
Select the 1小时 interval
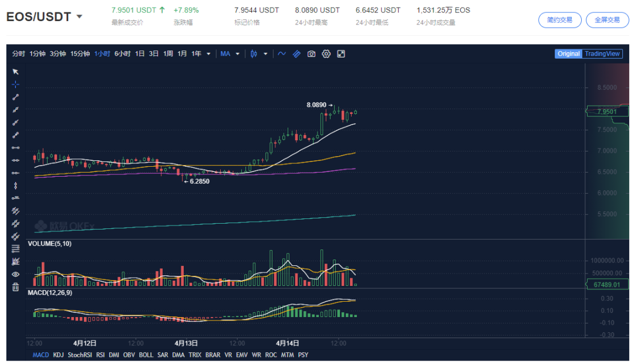click(x=102, y=54)
